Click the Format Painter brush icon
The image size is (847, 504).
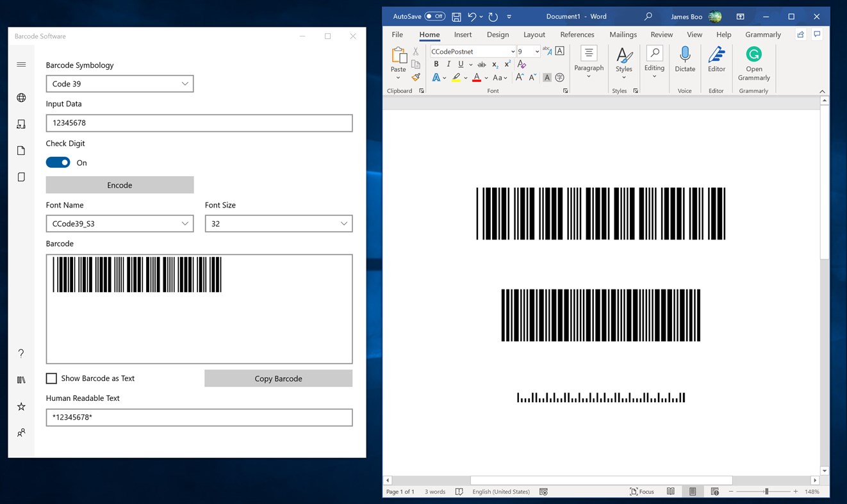point(416,77)
